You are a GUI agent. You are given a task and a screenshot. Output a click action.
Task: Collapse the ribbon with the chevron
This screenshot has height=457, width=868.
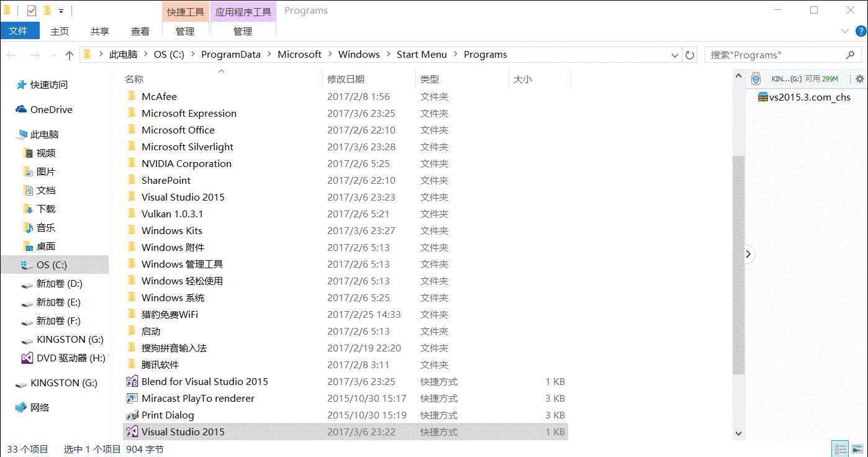click(845, 30)
